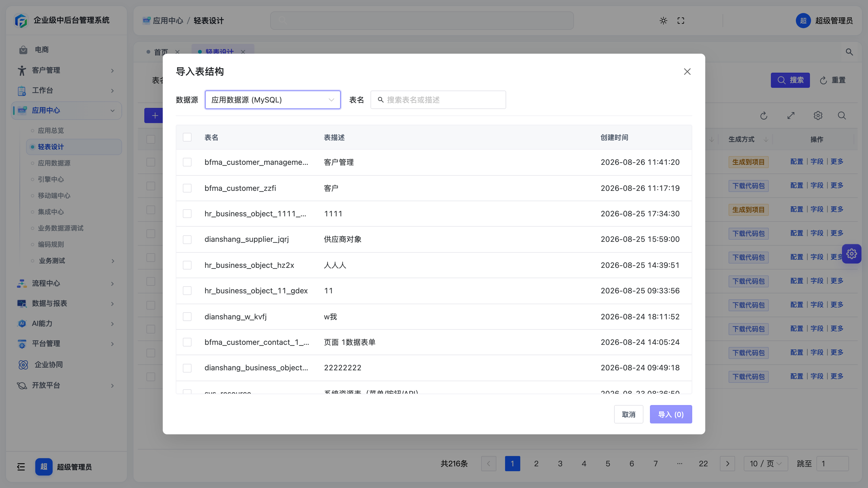Open the 电商 menu item
Viewport: 868px width, 488px height.
tap(66, 50)
